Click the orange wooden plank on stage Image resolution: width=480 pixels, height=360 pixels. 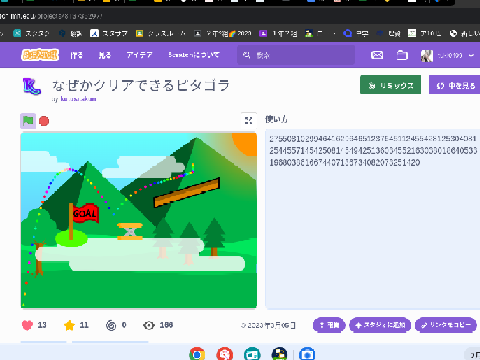[x=187, y=192]
